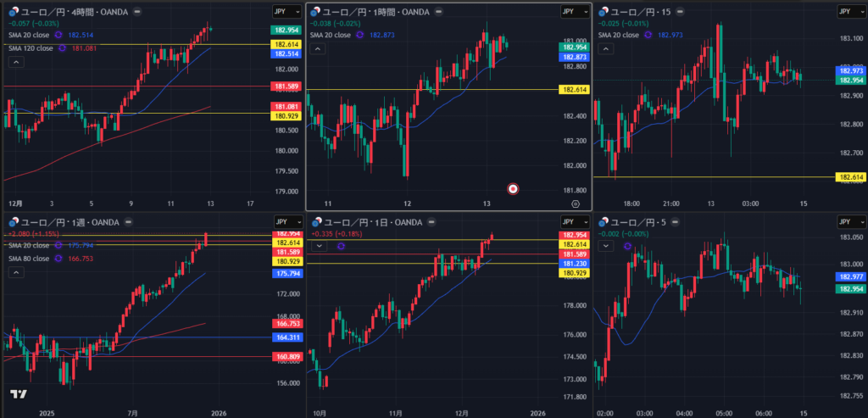The width and height of the screenshot is (868, 418).
Task: Open JPY currency dropdown in 4-hour chart
Action: click(x=287, y=12)
